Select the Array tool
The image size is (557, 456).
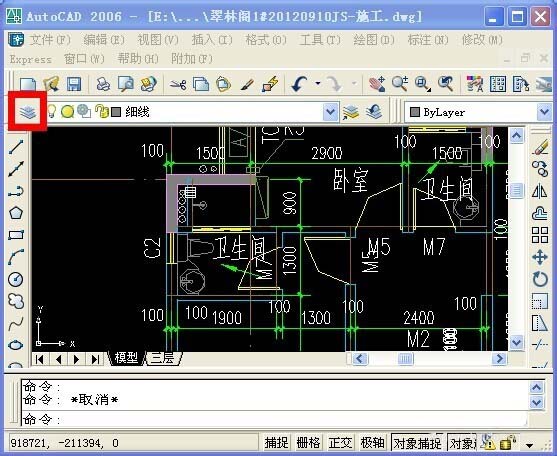point(540,235)
